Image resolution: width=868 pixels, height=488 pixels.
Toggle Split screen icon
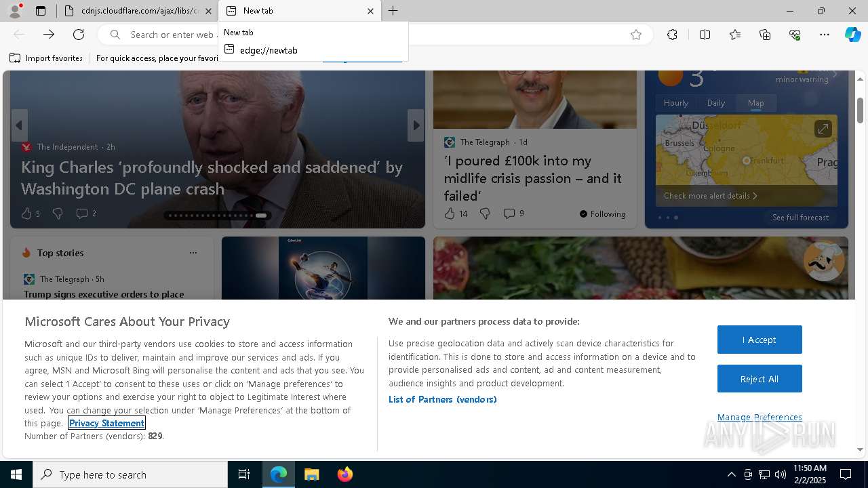click(x=705, y=35)
